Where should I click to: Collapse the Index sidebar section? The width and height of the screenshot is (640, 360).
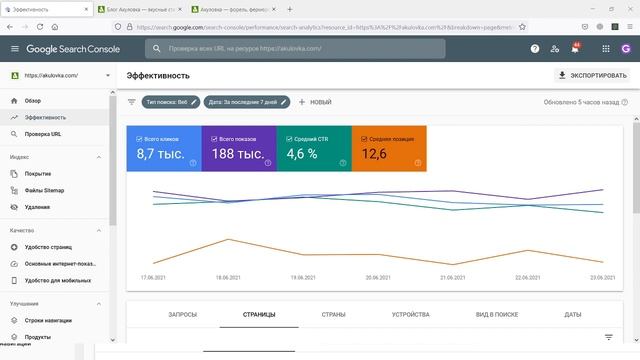(99, 157)
